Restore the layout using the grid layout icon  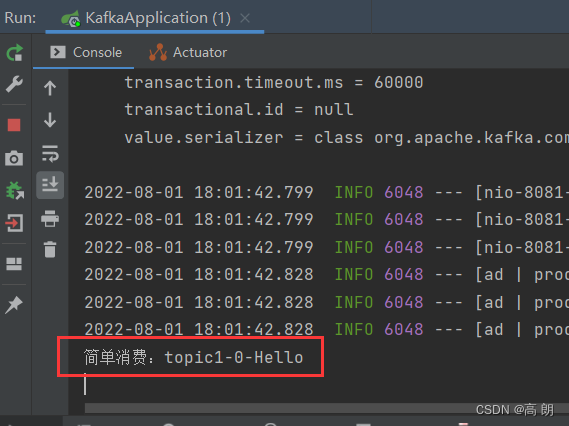click(x=14, y=264)
